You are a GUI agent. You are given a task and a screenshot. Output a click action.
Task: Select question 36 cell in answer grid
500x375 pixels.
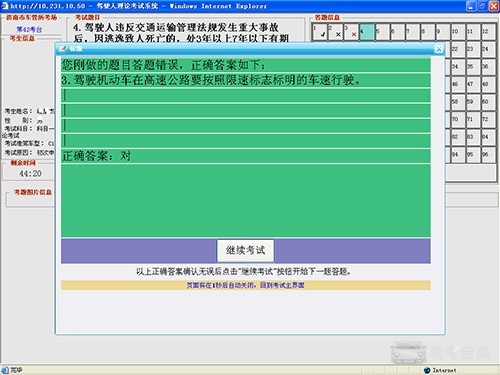coord(489,67)
